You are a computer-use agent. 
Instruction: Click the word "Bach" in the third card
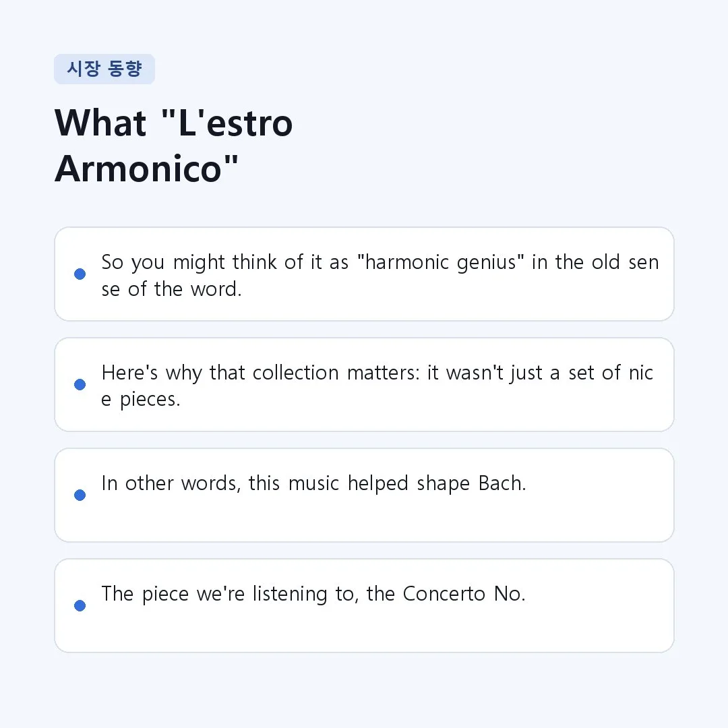click(502, 483)
